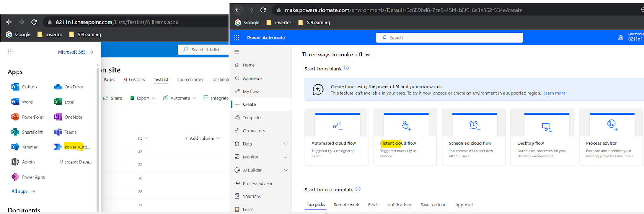644x214 pixels.
Task: Expand the Monitor menu in sidebar
Action: click(286, 157)
